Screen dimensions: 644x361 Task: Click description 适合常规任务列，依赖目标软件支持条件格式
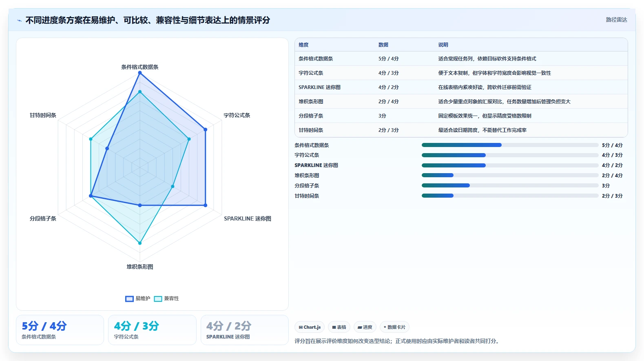pyautogui.click(x=487, y=59)
